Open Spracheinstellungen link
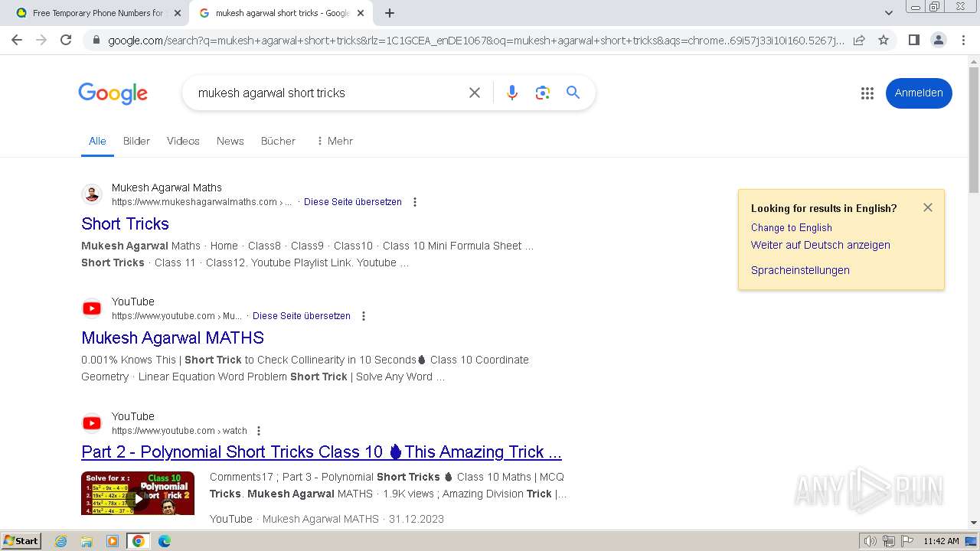Viewport: 980px width, 551px height. 800,270
